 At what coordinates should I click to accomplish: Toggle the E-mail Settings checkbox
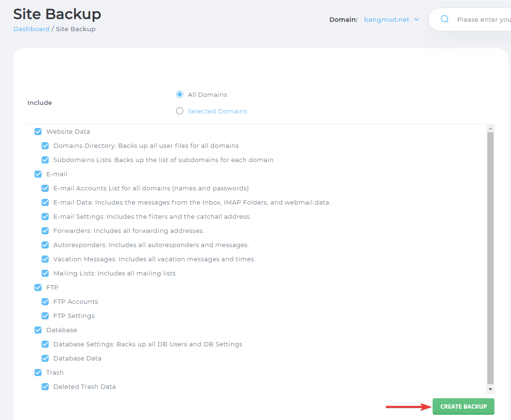pos(45,216)
